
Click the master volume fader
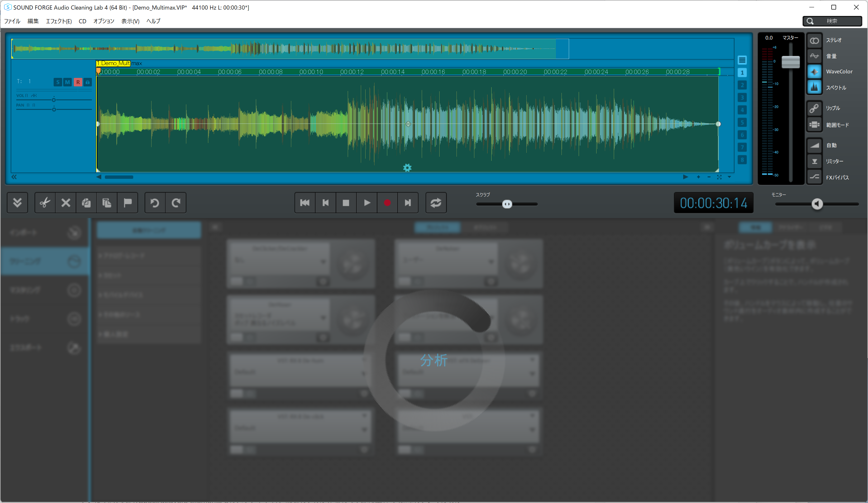pos(790,62)
